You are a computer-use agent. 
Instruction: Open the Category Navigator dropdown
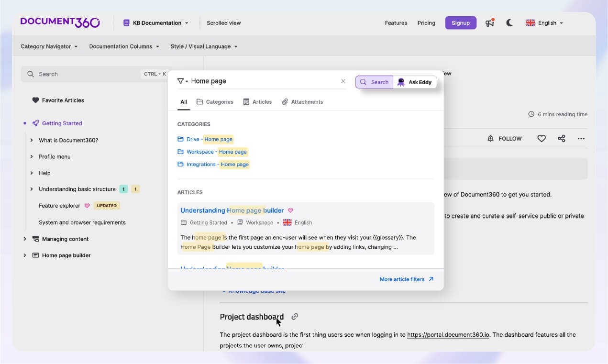coord(49,46)
